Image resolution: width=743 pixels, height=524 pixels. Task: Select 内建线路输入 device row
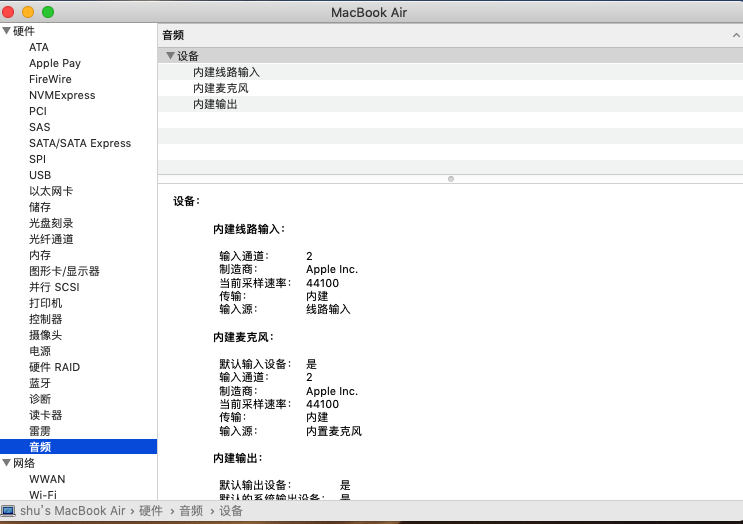[450, 72]
